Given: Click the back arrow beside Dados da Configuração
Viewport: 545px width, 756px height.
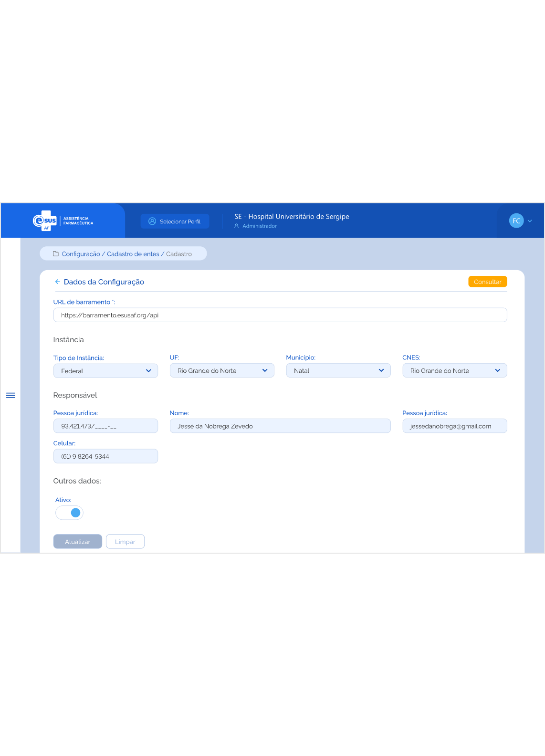Looking at the screenshot, I should [57, 282].
